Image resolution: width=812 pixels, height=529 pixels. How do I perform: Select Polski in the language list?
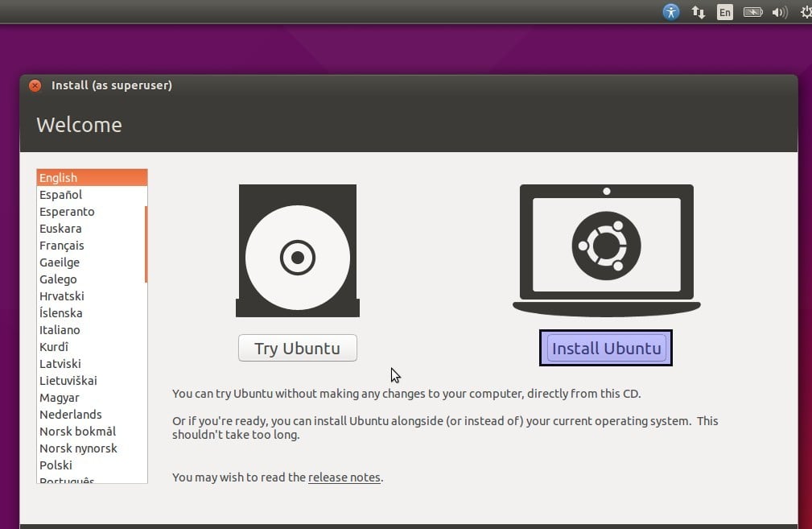pyautogui.click(x=93, y=465)
